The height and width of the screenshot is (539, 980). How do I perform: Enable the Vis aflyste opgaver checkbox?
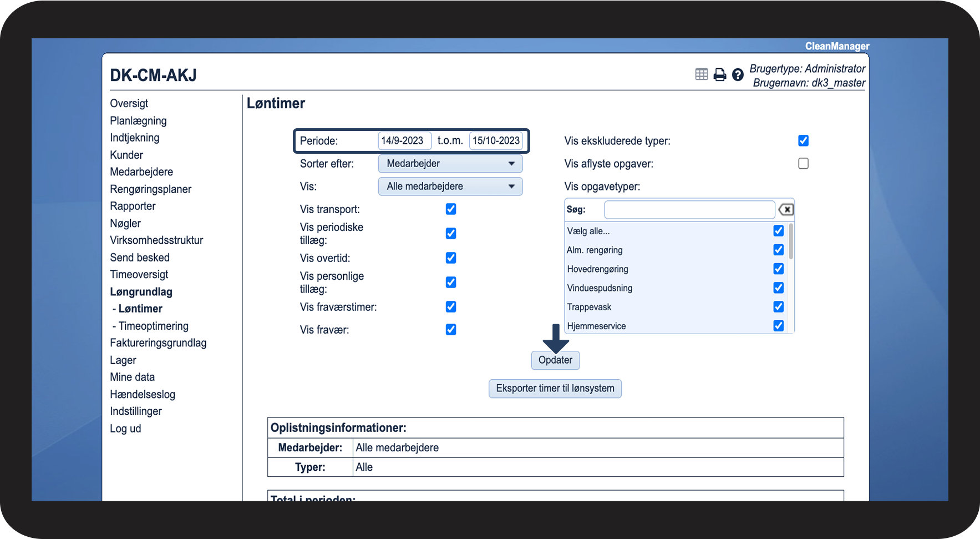803,164
